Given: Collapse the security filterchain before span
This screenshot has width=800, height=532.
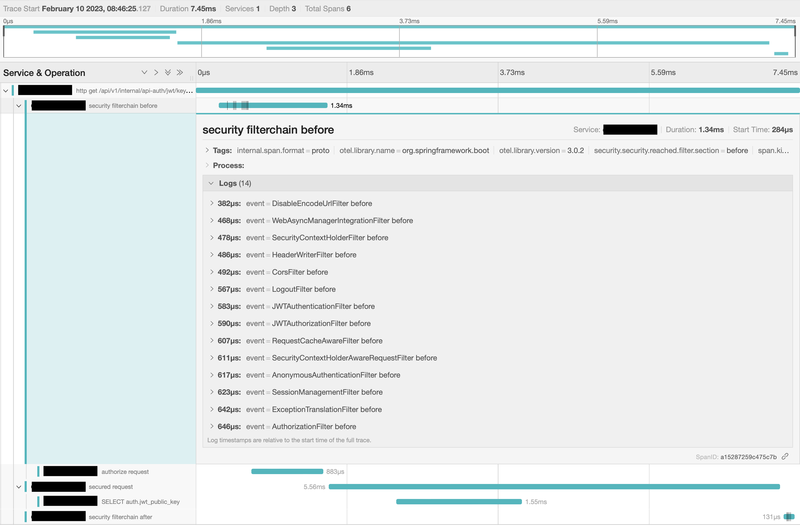Looking at the screenshot, I should click(x=19, y=105).
